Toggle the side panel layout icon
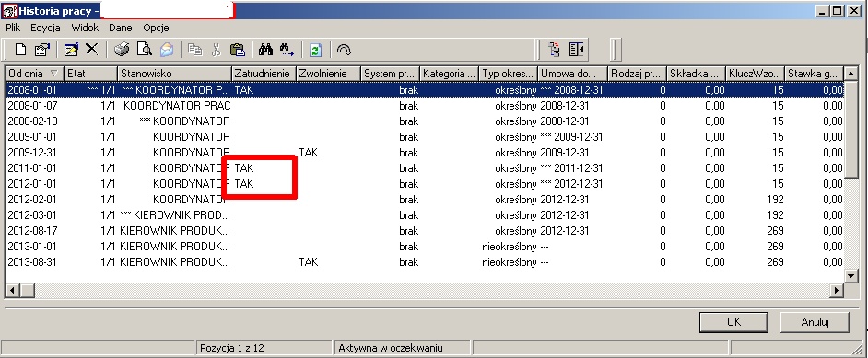Screen dimensions: 868x358 click(x=576, y=50)
